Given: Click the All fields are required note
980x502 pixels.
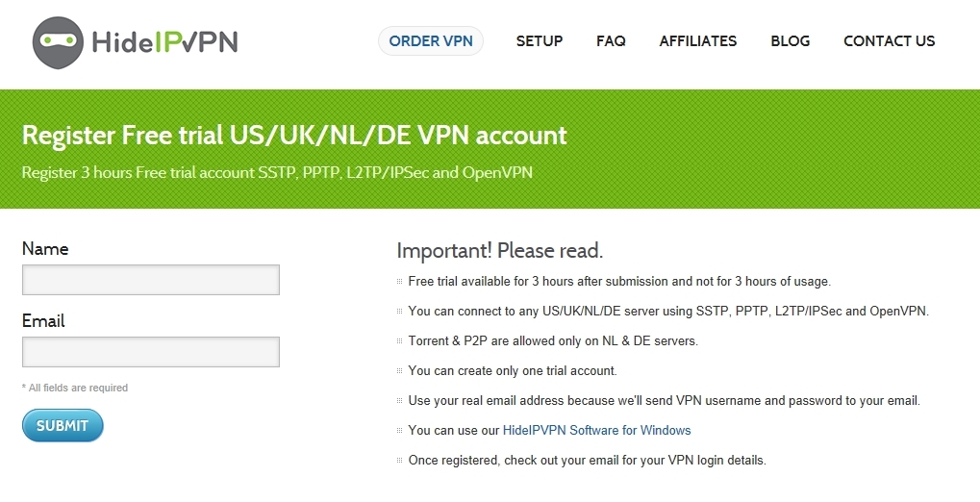Looking at the screenshot, I should [x=75, y=388].
